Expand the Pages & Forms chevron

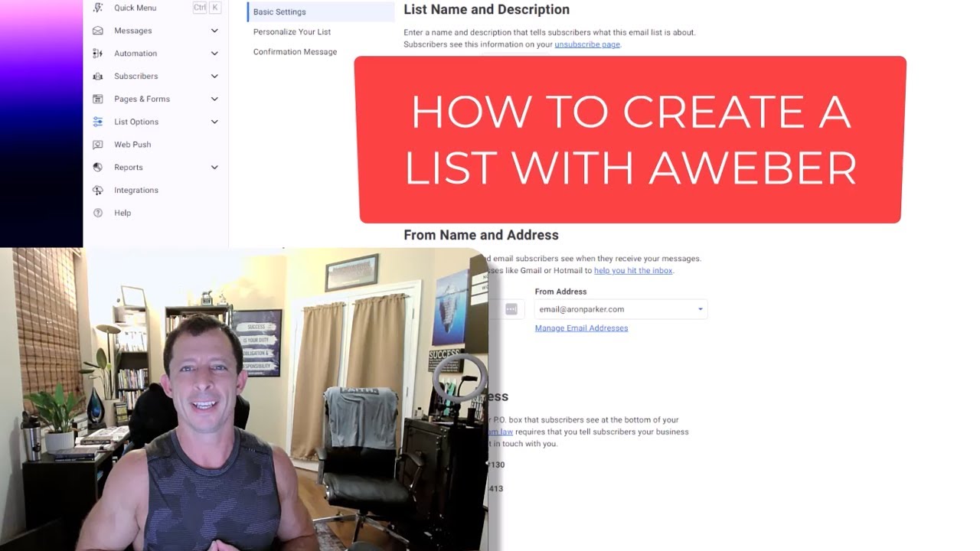point(214,99)
